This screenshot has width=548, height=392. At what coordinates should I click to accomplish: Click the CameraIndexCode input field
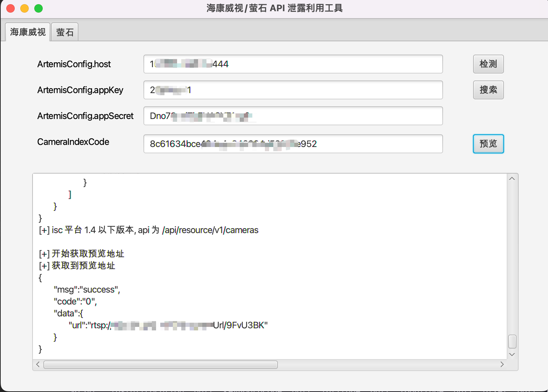293,144
